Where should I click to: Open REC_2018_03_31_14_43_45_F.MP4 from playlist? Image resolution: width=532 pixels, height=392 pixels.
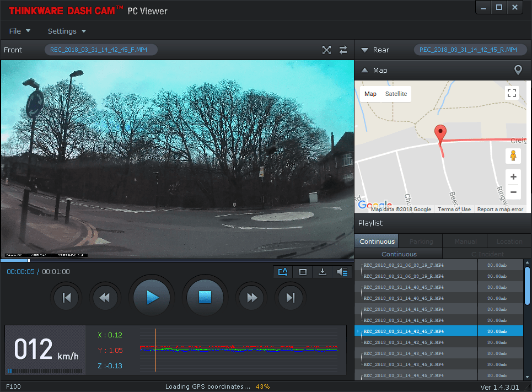[x=404, y=353]
